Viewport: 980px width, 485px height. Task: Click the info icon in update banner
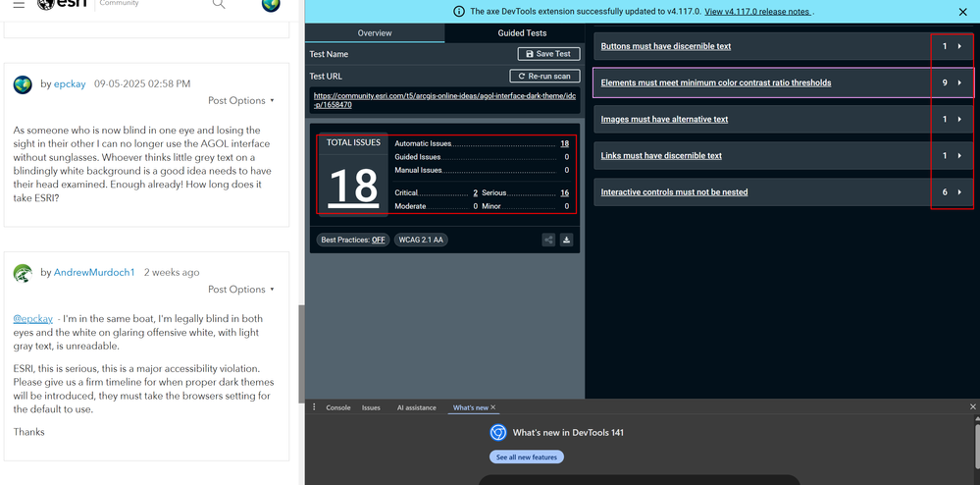[459, 11]
